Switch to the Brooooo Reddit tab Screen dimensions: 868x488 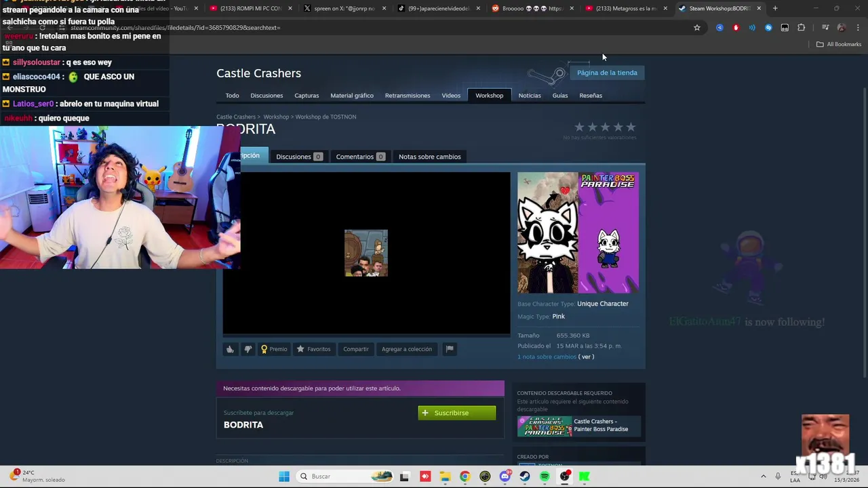point(533,8)
